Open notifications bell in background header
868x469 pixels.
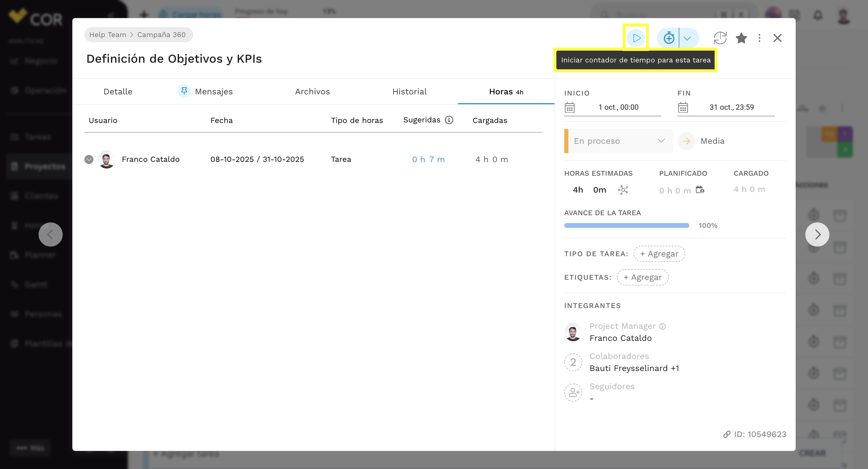[818, 15]
